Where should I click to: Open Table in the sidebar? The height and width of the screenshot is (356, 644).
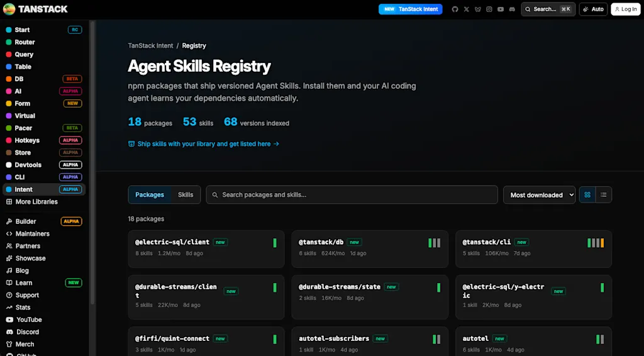click(x=44, y=67)
